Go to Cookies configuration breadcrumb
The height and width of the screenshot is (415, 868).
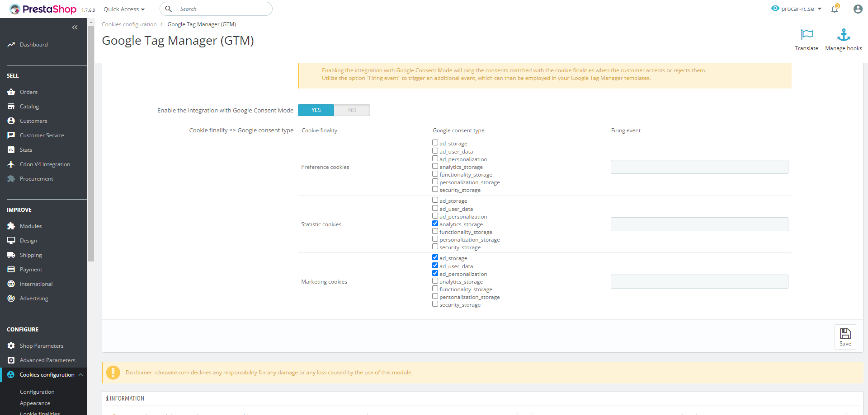(x=129, y=24)
